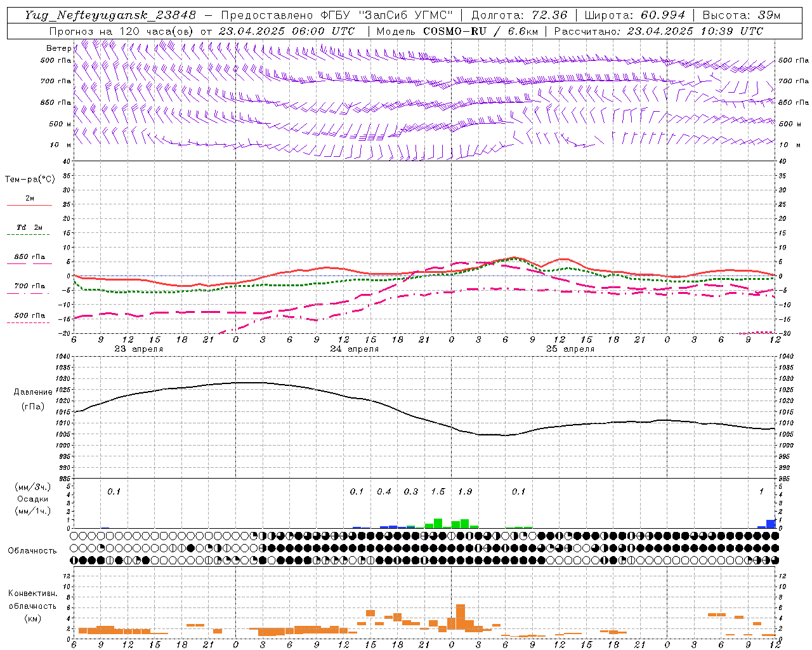Screen dimensions: 812x650
Task: Click the Td 2м legend label
Action: [29, 227]
